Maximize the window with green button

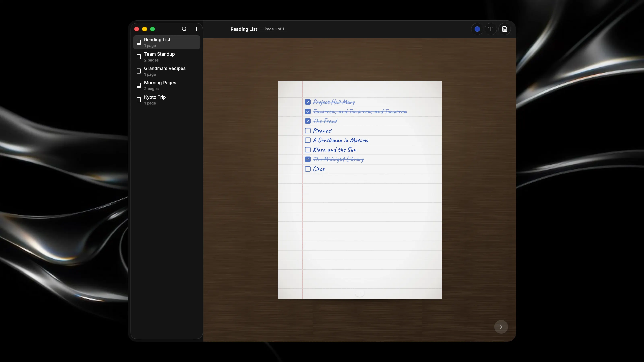click(x=152, y=29)
